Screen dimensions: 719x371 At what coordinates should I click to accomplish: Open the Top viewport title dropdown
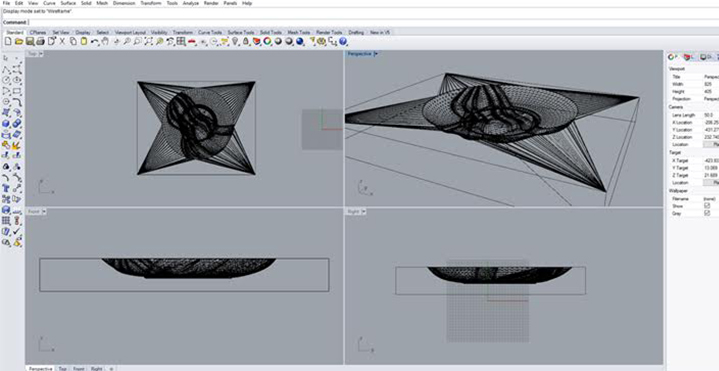[41, 54]
